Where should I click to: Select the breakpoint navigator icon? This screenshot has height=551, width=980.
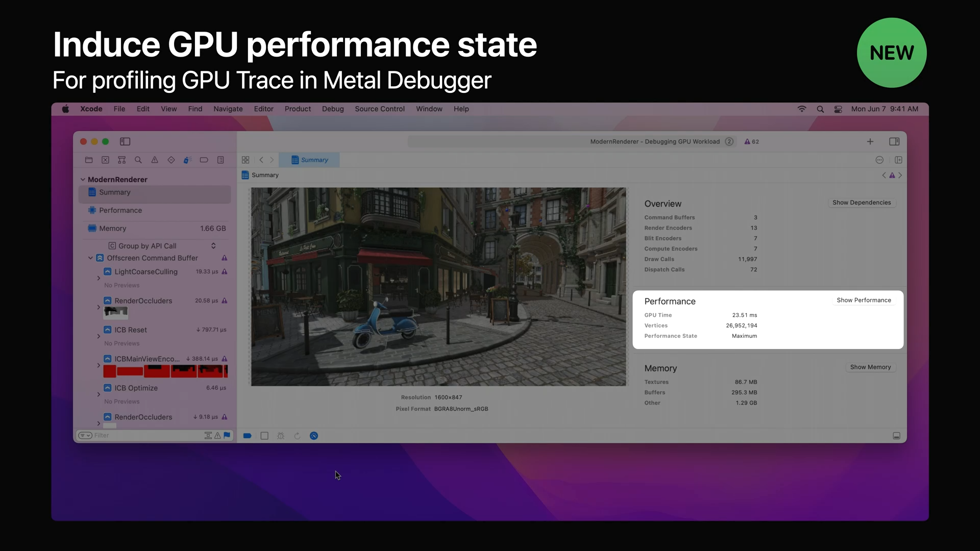[204, 160]
